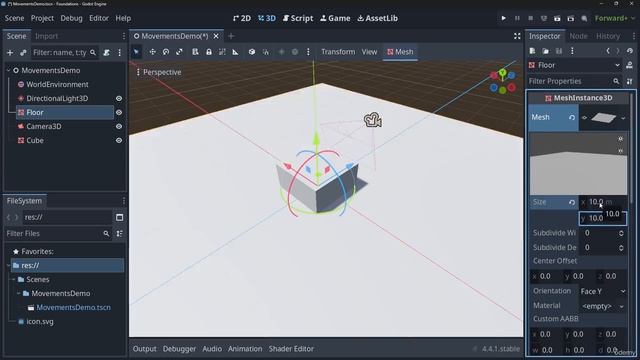640x360 pixels.
Task: Open the Scene menu
Action: [14, 18]
